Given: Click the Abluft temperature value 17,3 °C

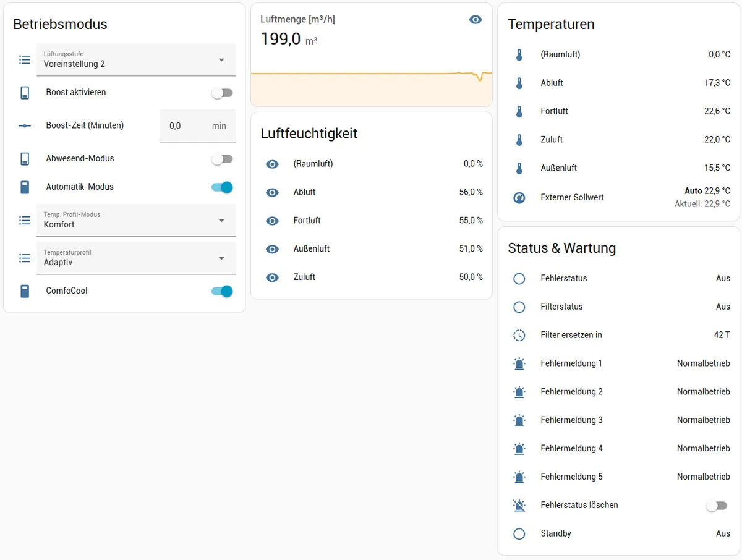Looking at the screenshot, I should pos(717,83).
